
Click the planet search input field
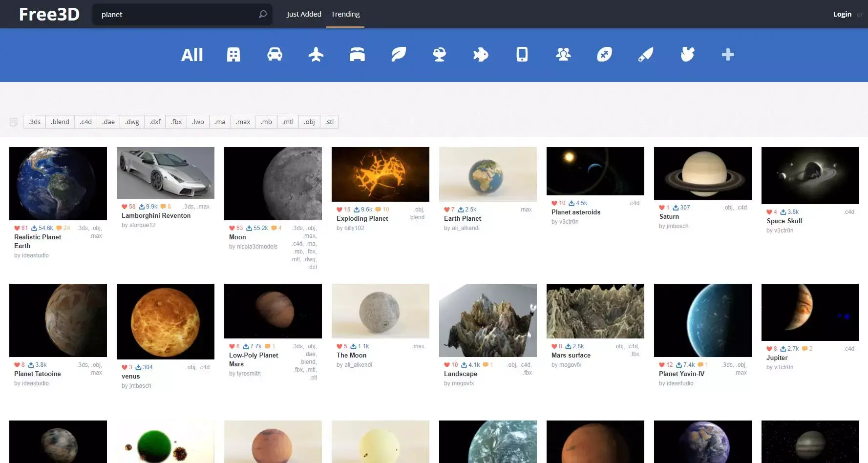pos(177,15)
